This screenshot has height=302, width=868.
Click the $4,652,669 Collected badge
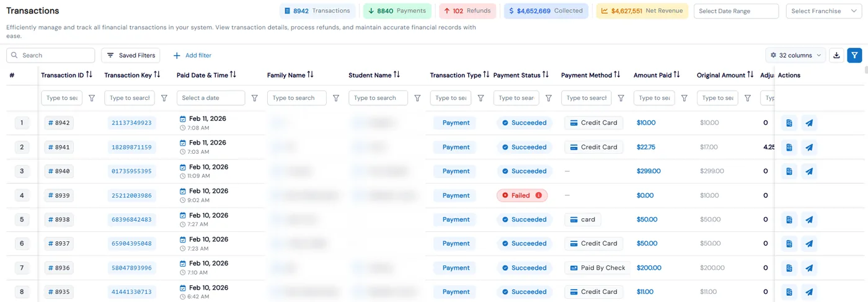[546, 11]
